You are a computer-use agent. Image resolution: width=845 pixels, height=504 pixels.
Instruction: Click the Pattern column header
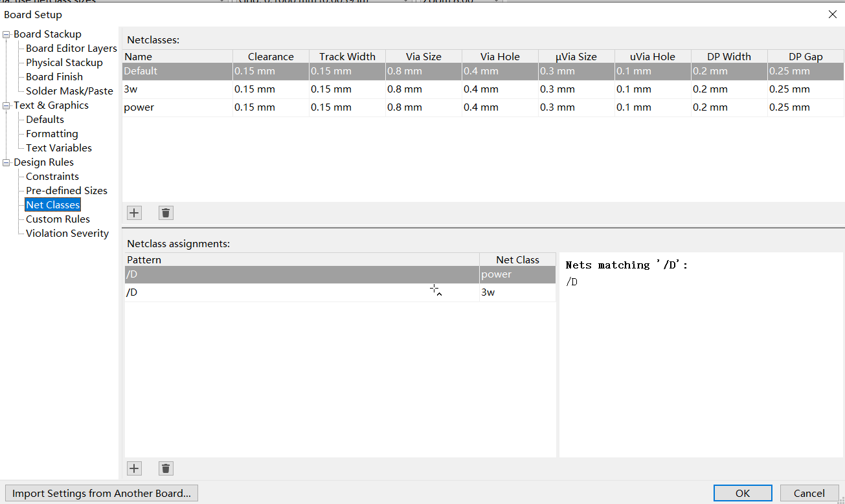pyautogui.click(x=302, y=259)
